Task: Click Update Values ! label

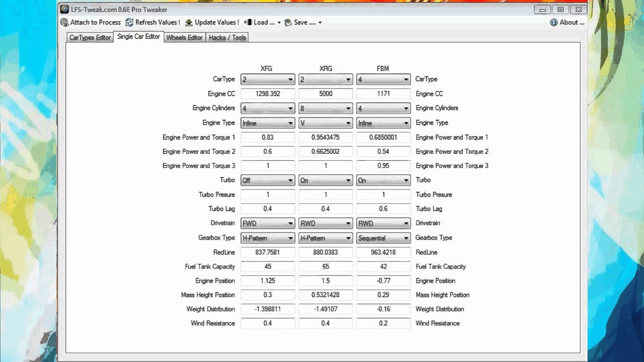Action: pyautogui.click(x=217, y=23)
